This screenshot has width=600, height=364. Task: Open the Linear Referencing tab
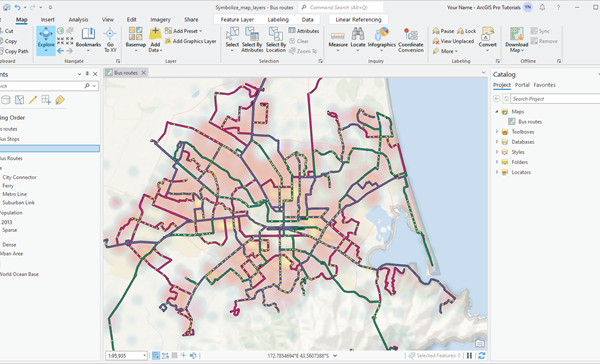pyautogui.click(x=359, y=20)
